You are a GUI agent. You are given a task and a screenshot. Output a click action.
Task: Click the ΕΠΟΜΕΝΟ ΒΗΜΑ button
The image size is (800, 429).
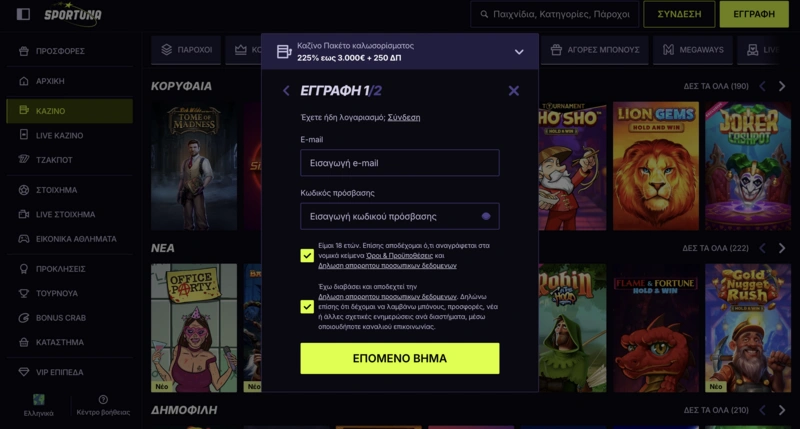pos(399,358)
